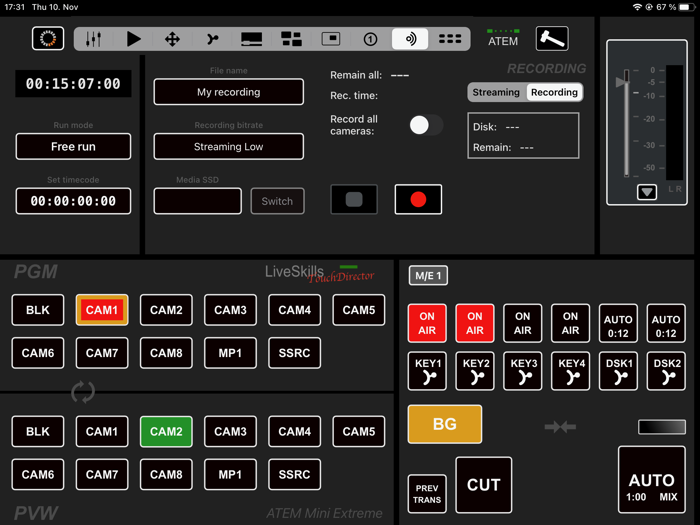Trigger second AUTO 0:12 DSK transition
The width and height of the screenshot is (700, 525).
click(x=666, y=323)
